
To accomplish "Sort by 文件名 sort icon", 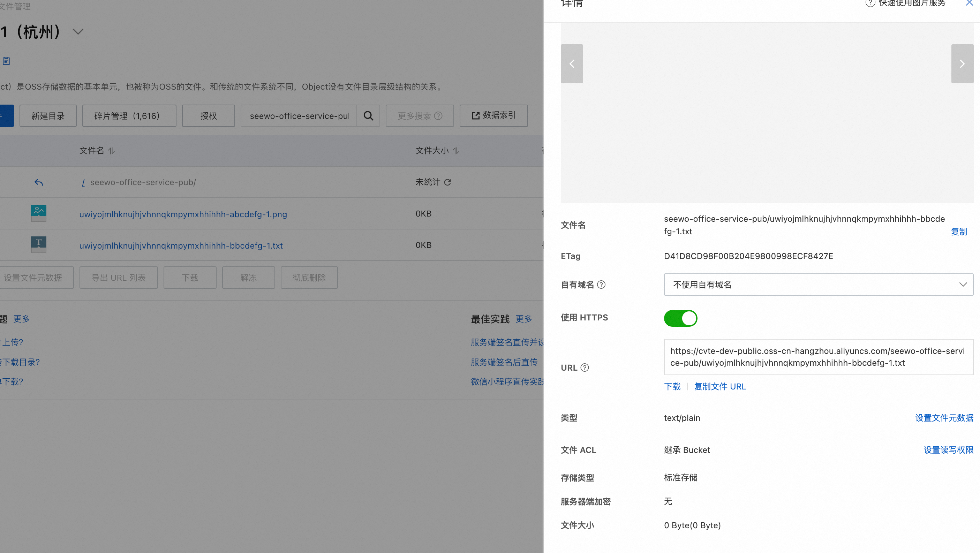I will 112,151.
